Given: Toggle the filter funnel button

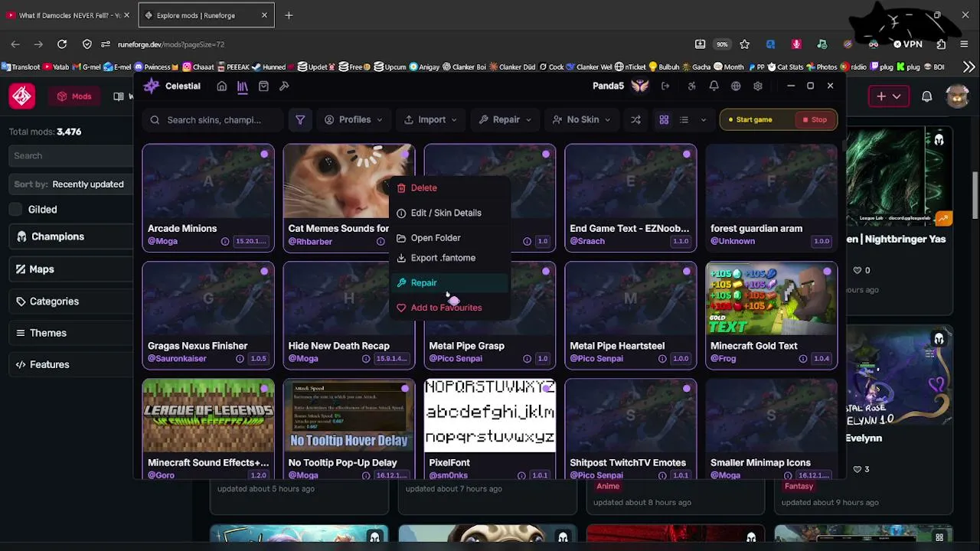Looking at the screenshot, I should click(x=300, y=120).
